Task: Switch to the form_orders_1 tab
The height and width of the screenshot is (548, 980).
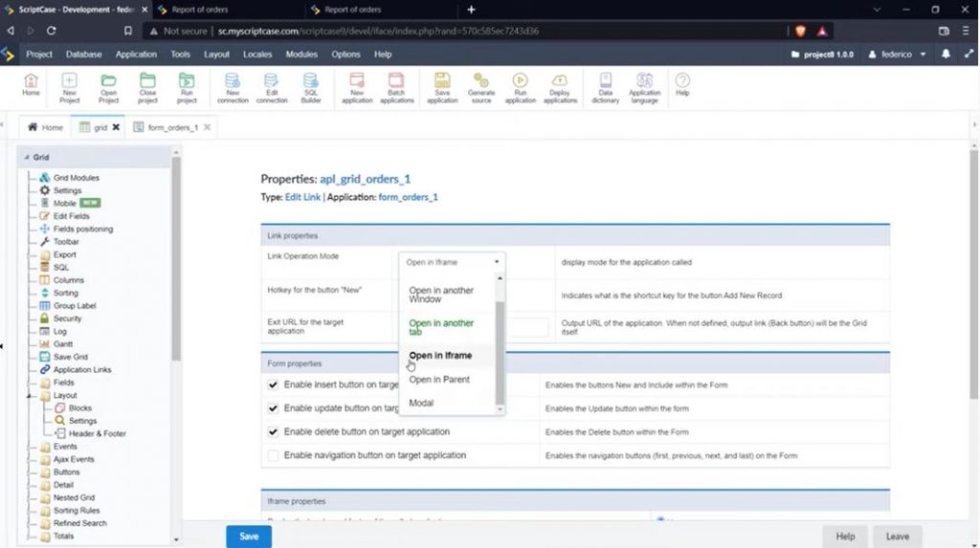Action: click(172, 127)
